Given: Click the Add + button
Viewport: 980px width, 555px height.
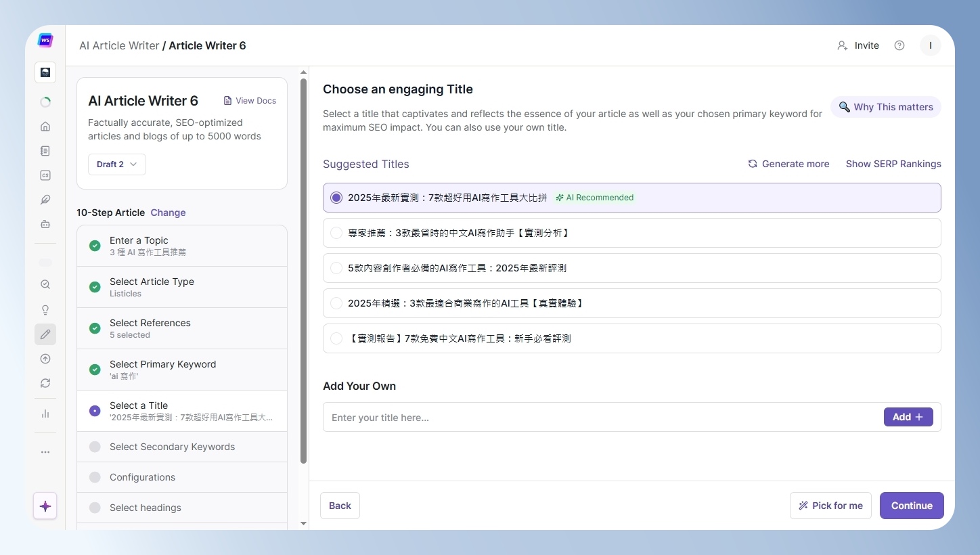Looking at the screenshot, I should pos(908,417).
